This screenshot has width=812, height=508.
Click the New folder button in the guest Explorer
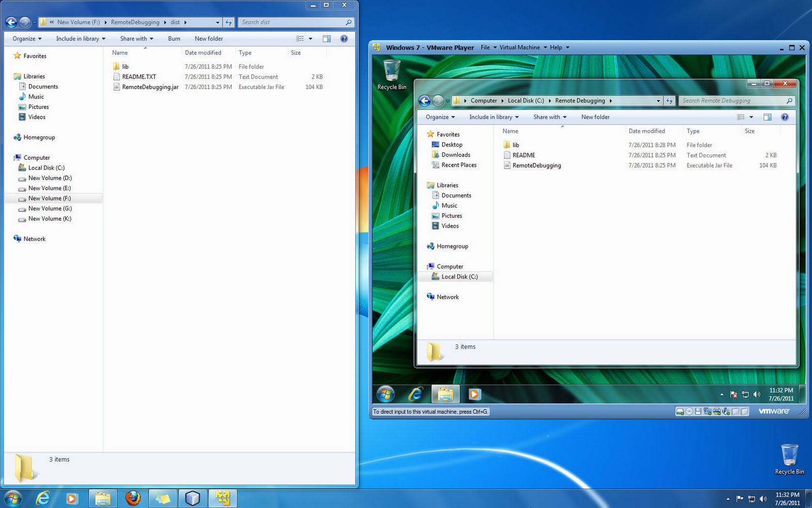pos(595,117)
